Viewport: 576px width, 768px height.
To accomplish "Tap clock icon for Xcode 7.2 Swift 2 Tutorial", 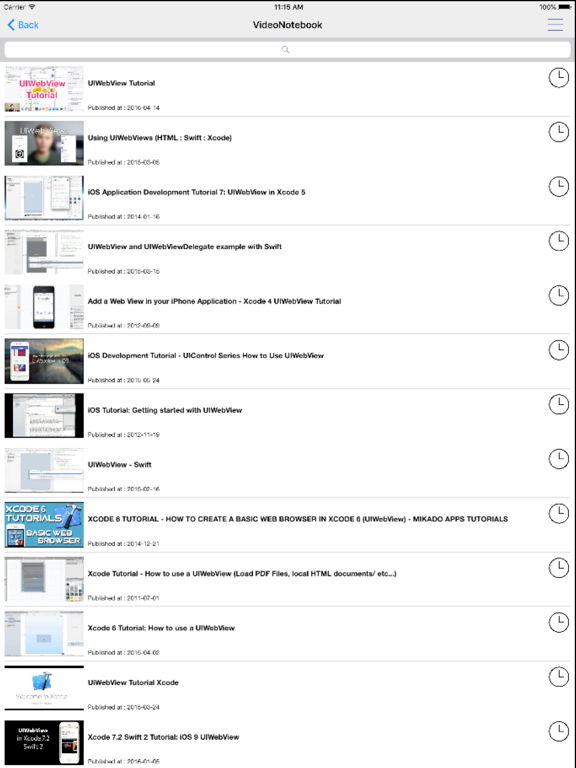I will 558,731.
